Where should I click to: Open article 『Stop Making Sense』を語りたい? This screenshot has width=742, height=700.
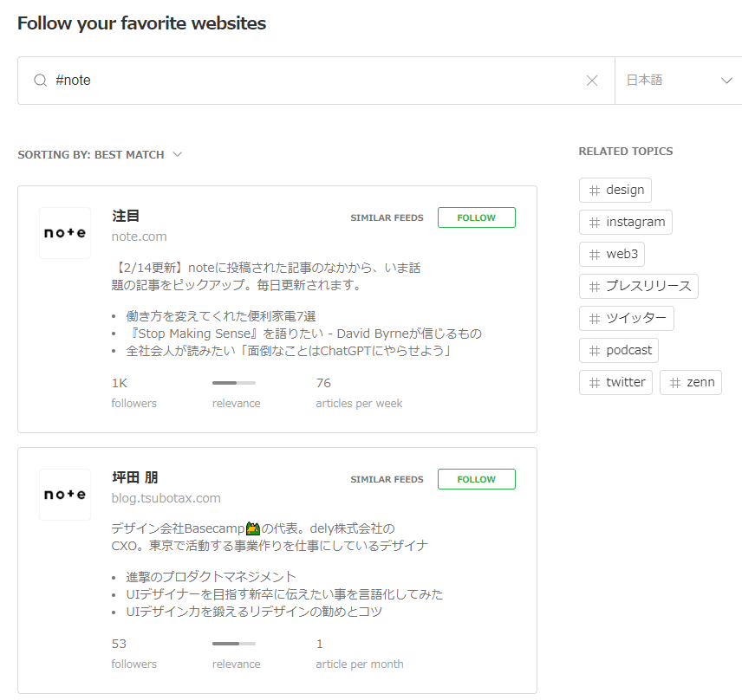click(x=303, y=334)
